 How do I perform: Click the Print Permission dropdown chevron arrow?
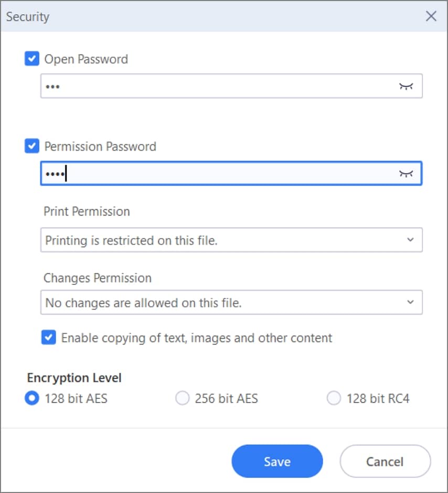(x=410, y=240)
